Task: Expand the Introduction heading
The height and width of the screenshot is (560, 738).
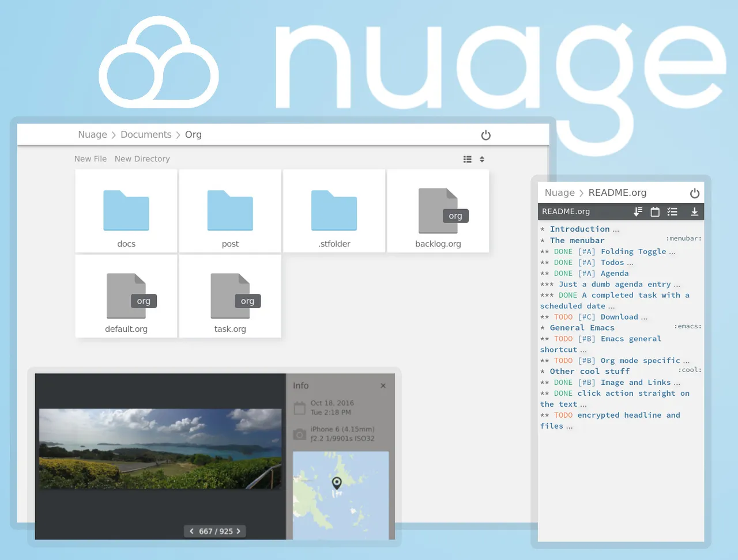Action: coord(579,229)
